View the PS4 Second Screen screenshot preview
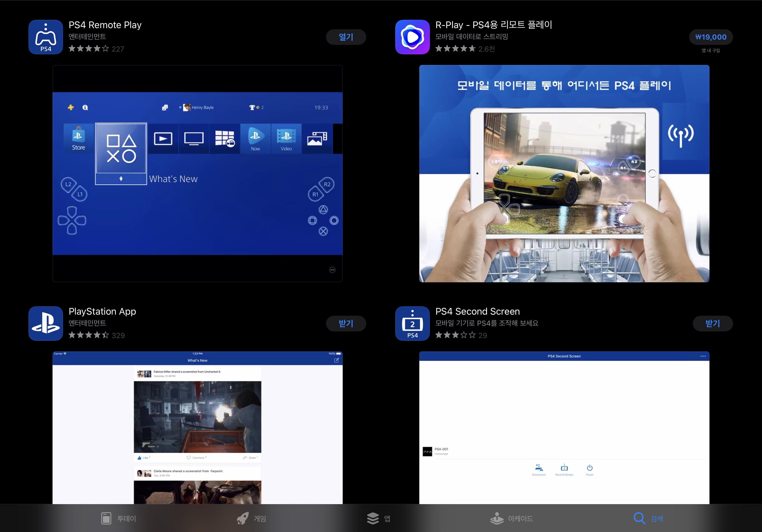Screen dimensions: 762x532 tap(564, 427)
